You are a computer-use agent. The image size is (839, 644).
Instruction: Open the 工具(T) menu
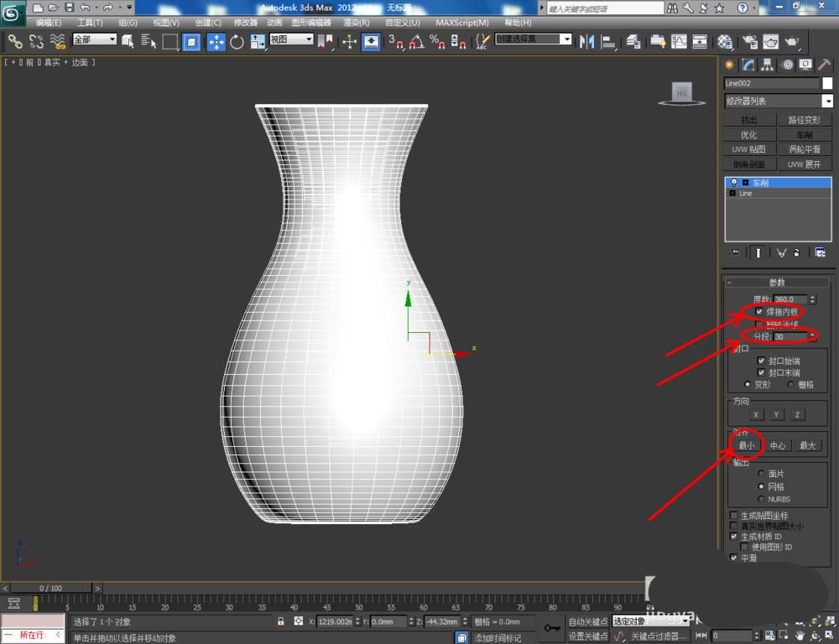[90, 23]
